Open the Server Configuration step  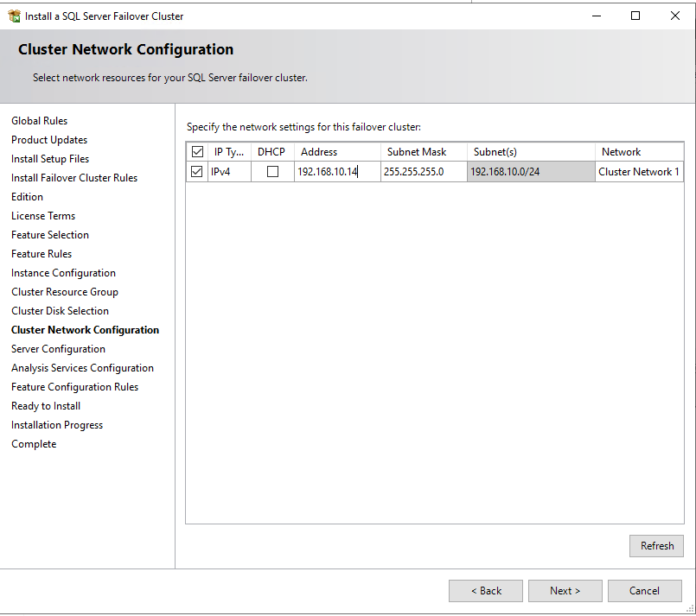[x=58, y=349]
